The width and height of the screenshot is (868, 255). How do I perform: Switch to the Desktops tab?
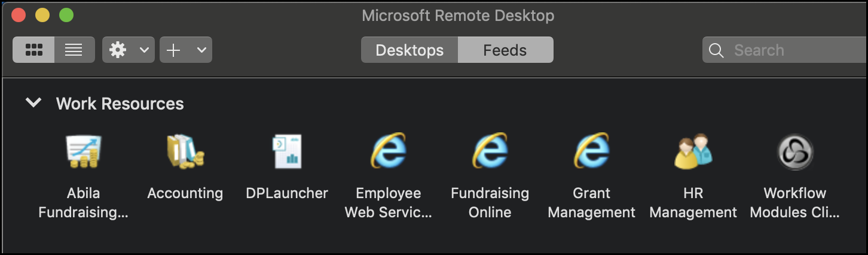tap(409, 50)
